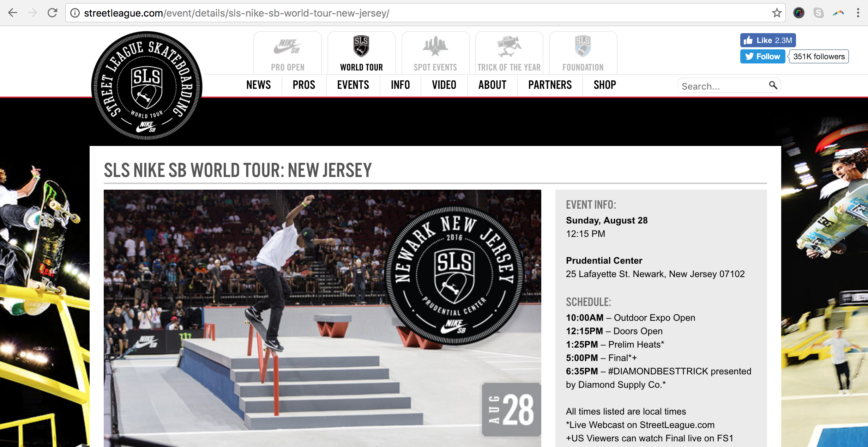Click the search magnifier icon
The width and height of the screenshot is (868, 447).
(x=773, y=85)
